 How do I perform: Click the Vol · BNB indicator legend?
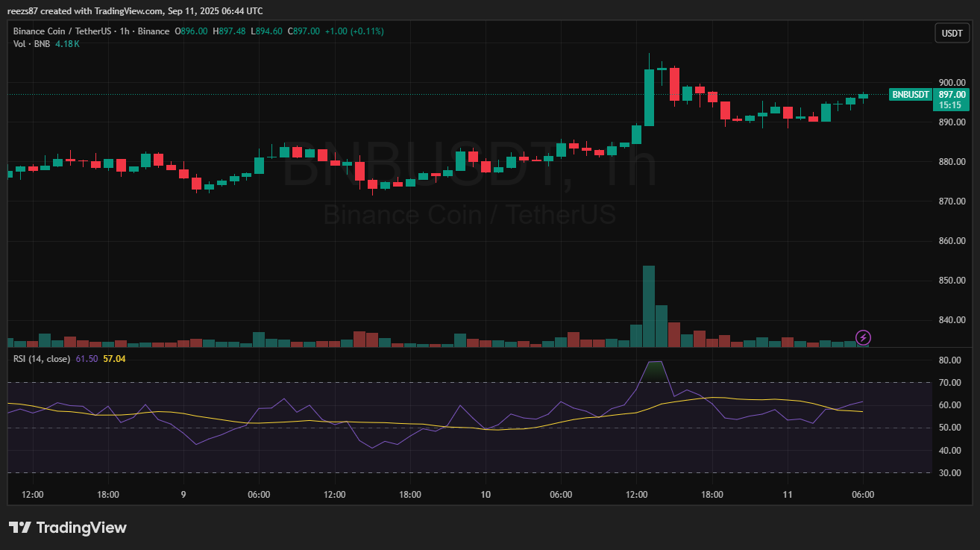[32, 44]
